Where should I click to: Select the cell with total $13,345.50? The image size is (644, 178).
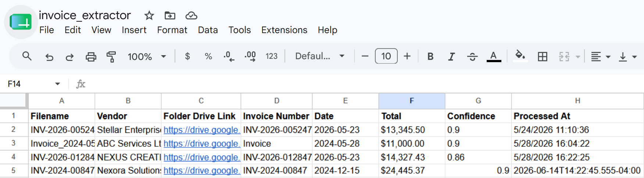(x=412, y=130)
